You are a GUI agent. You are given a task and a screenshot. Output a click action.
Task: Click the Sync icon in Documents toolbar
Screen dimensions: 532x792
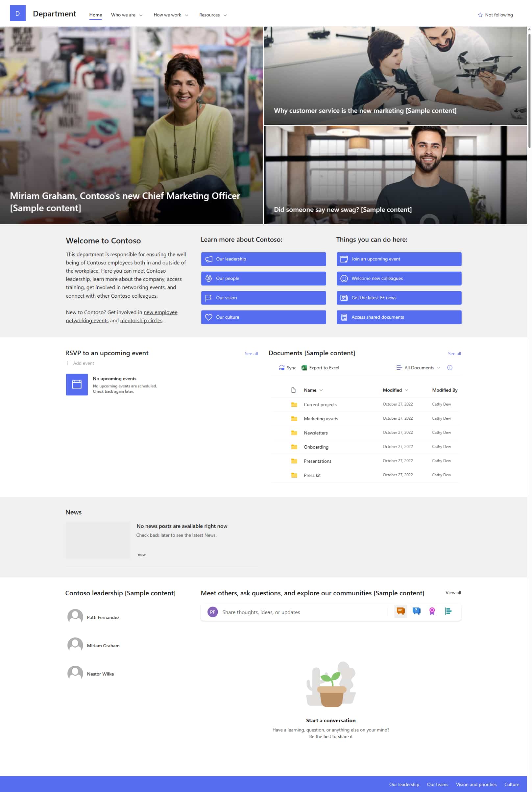tap(281, 367)
